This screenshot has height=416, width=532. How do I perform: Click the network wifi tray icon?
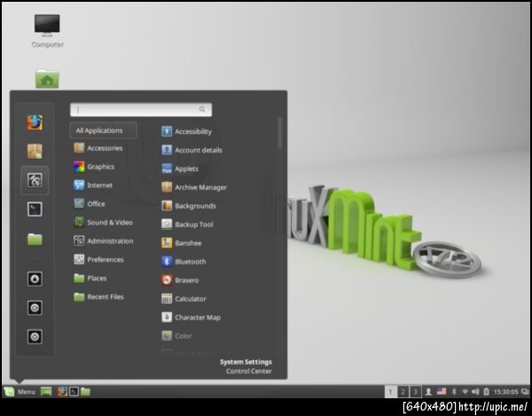465,391
